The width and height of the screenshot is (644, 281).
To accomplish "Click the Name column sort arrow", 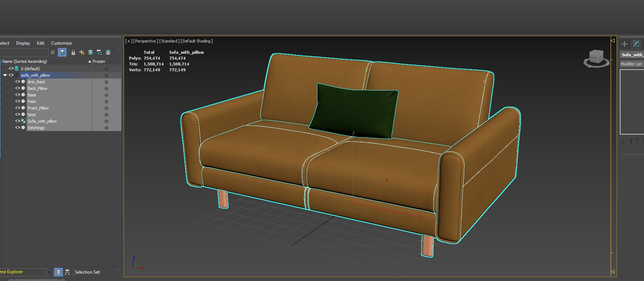I will click(90, 61).
